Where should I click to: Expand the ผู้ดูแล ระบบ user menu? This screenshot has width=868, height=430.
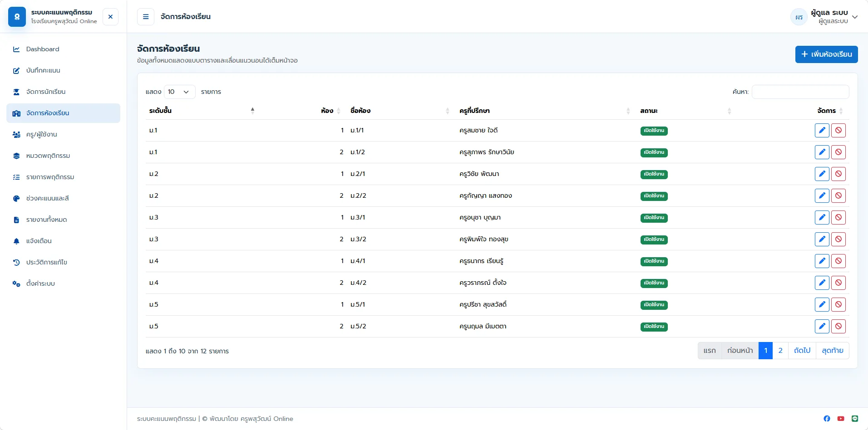(x=824, y=17)
